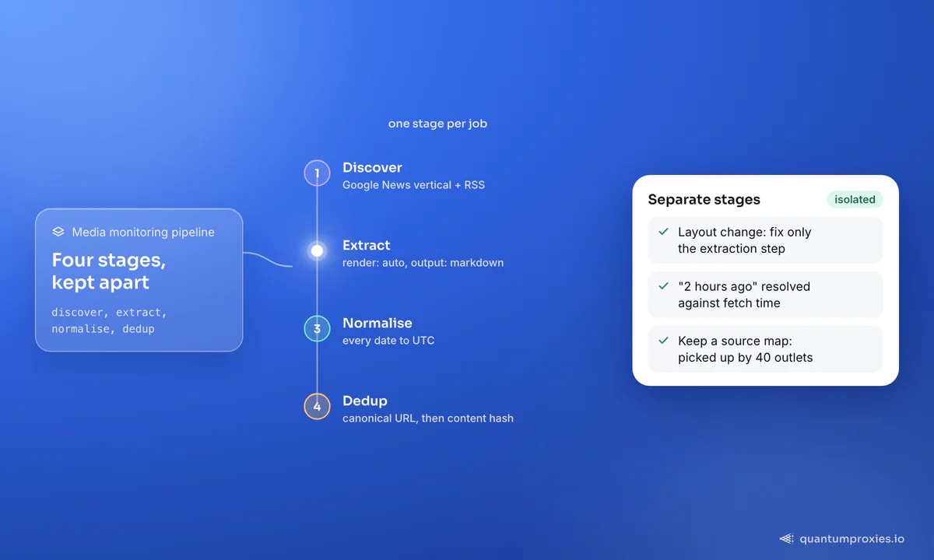Click the quantumproxies.io logo icon
Image resolution: width=934 pixels, height=560 pixels.
click(x=787, y=538)
